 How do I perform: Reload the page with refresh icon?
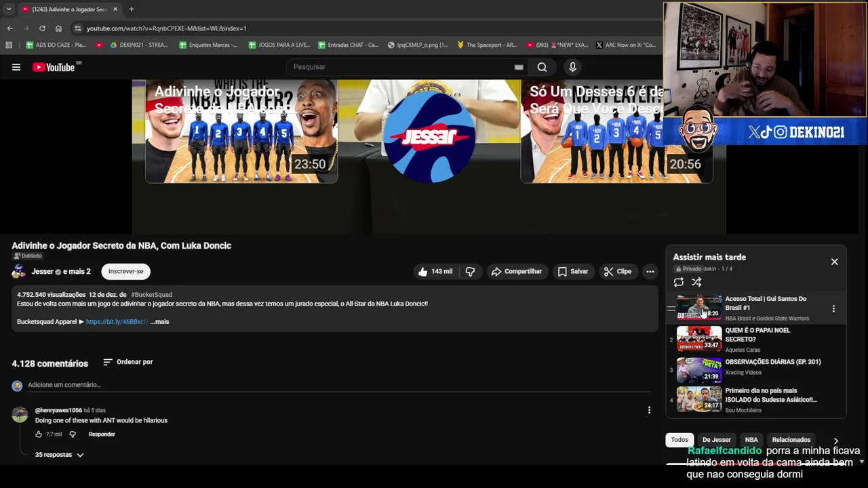tap(42, 28)
